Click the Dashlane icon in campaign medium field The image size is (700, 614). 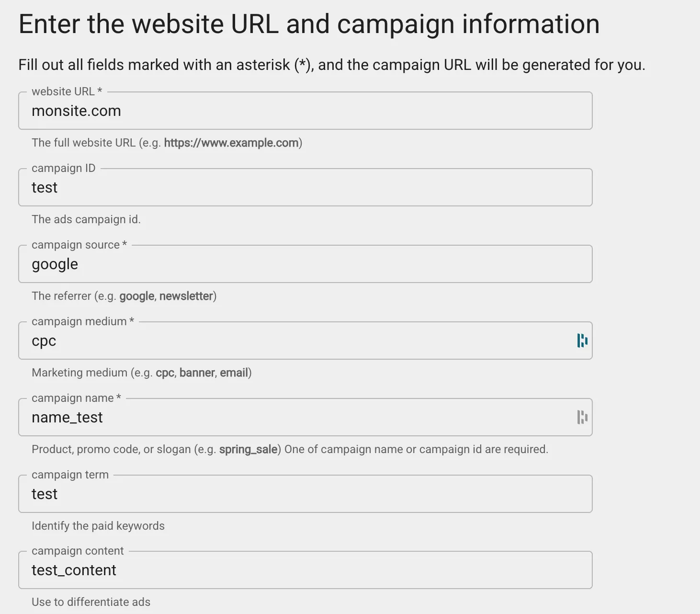pos(582,341)
